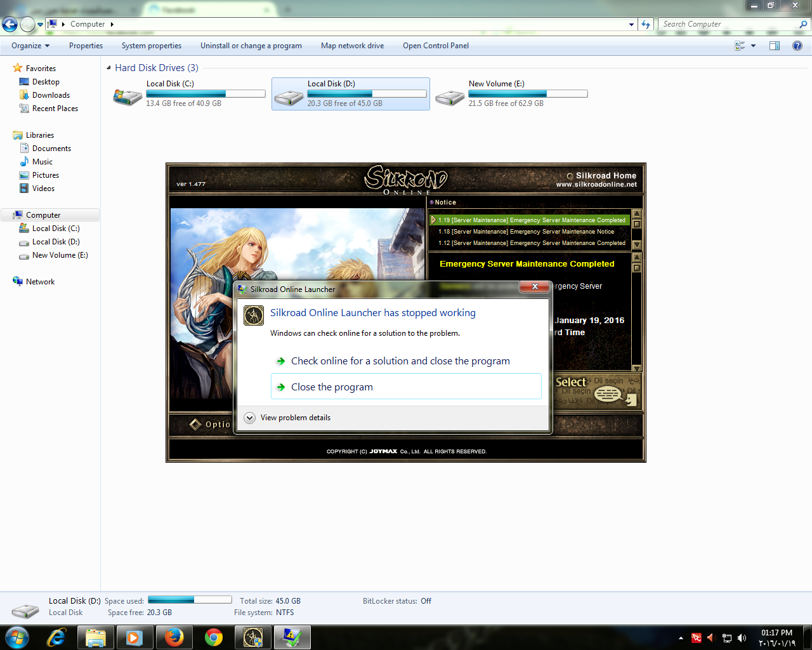This screenshot has width=812, height=650.
Task: Click Uninstall or change a program
Action: [x=251, y=46]
